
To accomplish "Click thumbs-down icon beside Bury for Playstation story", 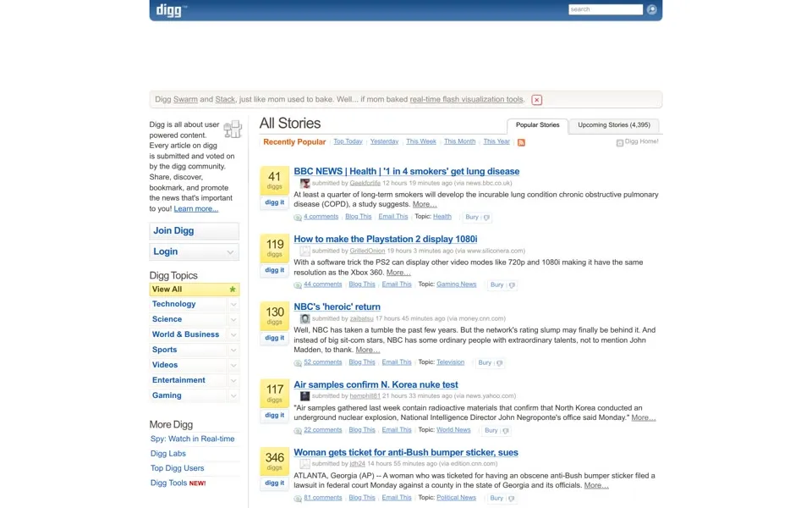I will (x=512, y=285).
